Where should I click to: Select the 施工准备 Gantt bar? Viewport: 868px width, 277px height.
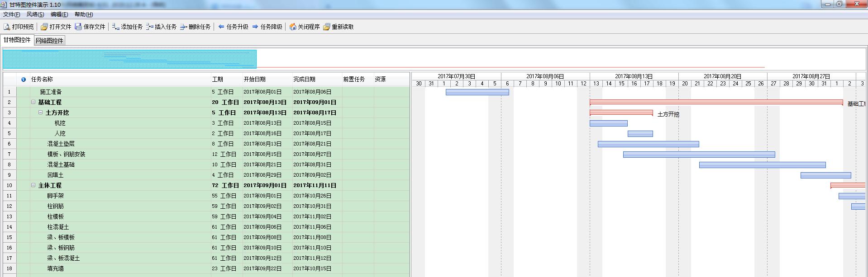(477, 92)
